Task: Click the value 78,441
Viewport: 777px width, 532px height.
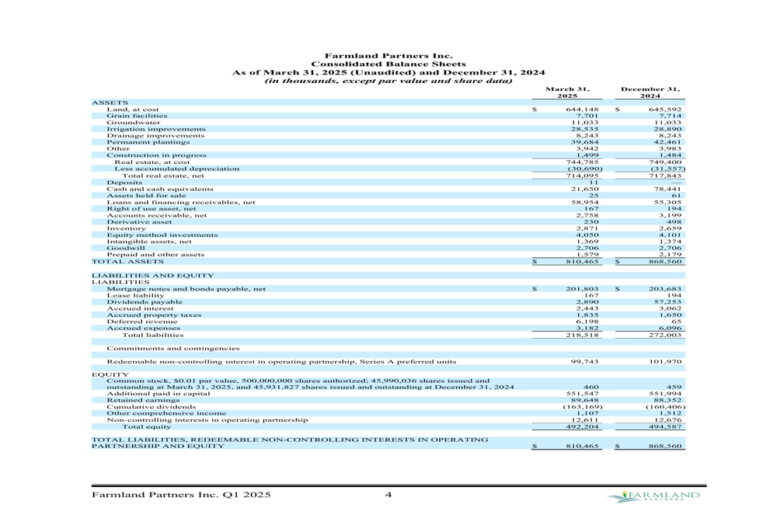Action: 667,189
